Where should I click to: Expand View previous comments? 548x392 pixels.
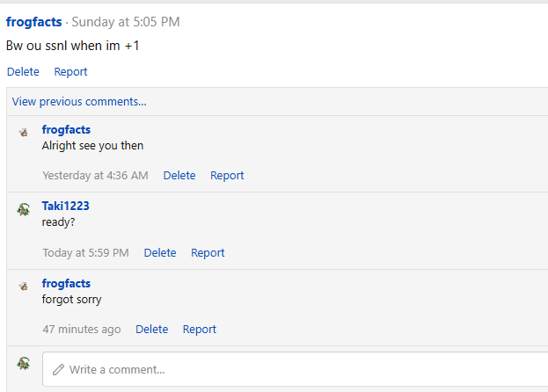click(79, 101)
